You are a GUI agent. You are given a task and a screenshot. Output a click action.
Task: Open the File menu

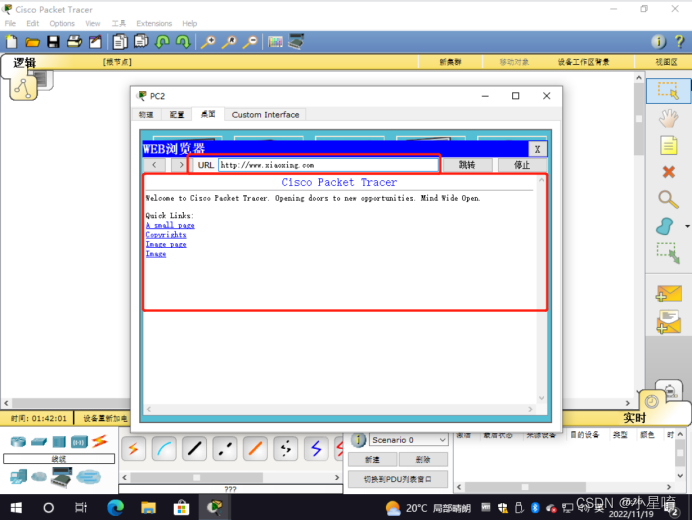(10, 23)
